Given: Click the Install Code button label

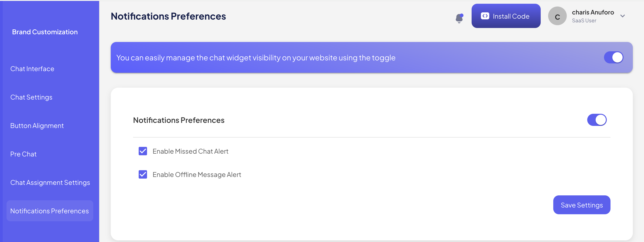Looking at the screenshot, I should (511, 16).
